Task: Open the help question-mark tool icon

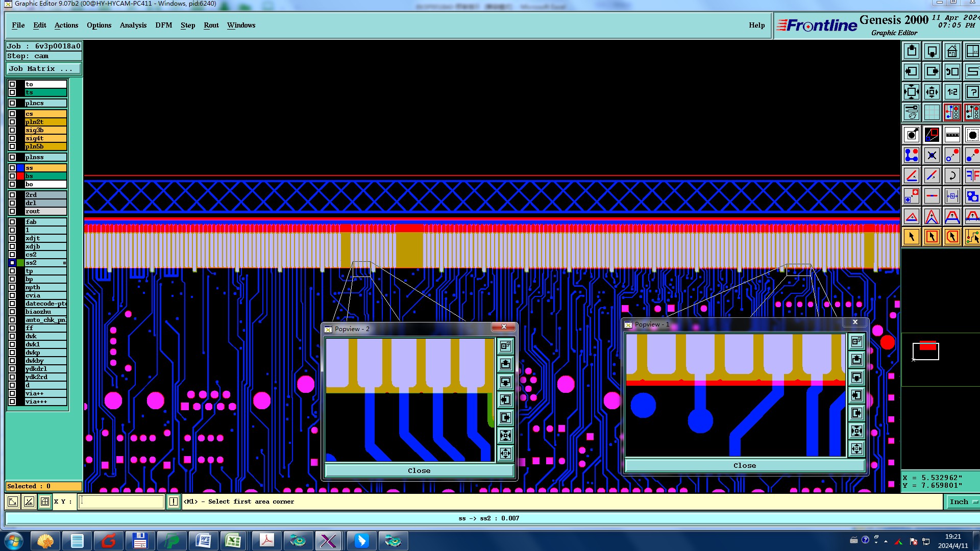Action: coord(972,92)
